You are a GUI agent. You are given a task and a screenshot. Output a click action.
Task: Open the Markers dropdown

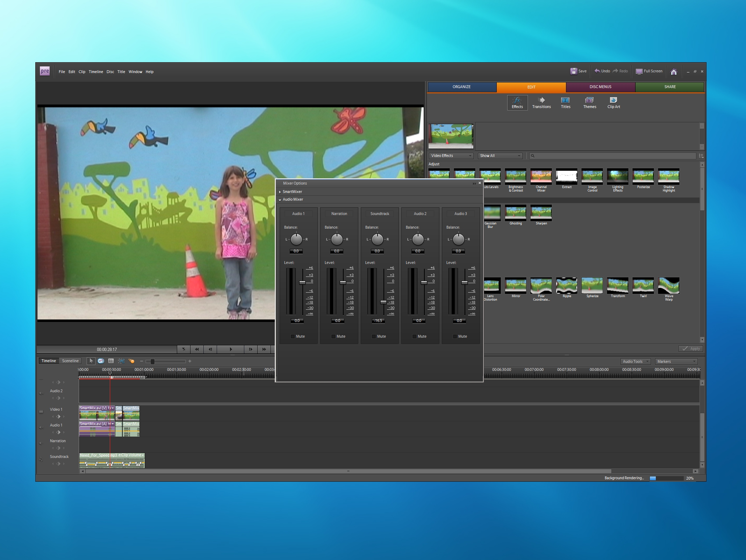(676, 361)
